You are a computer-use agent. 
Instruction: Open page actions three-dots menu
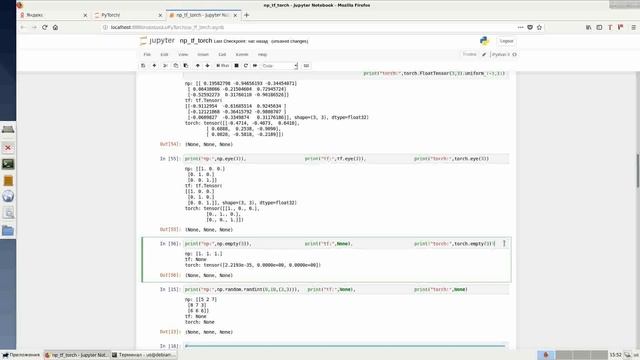click(x=520, y=27)
